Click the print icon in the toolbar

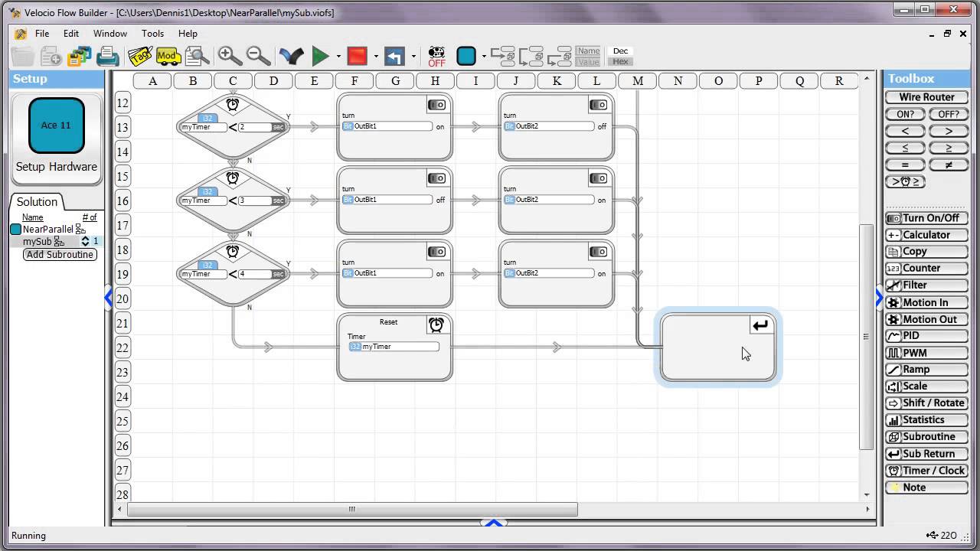click(108, 56)
